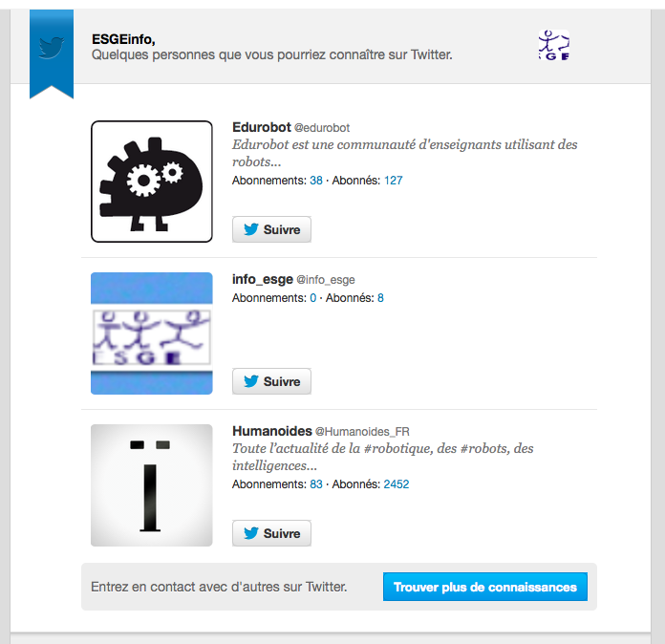665x644 pixels.
Task: Follow Edurobot with the Suivre button
Action: coord(271,229)
